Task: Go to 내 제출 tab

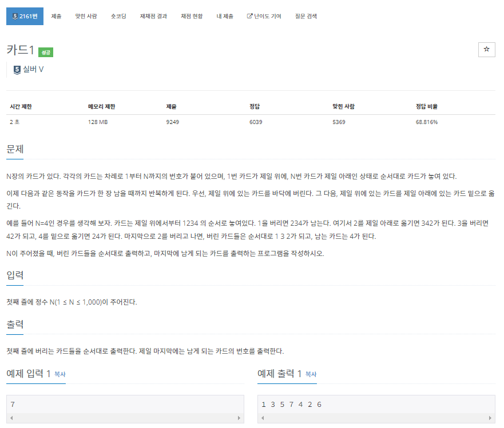Action: [x=225, y=16]
